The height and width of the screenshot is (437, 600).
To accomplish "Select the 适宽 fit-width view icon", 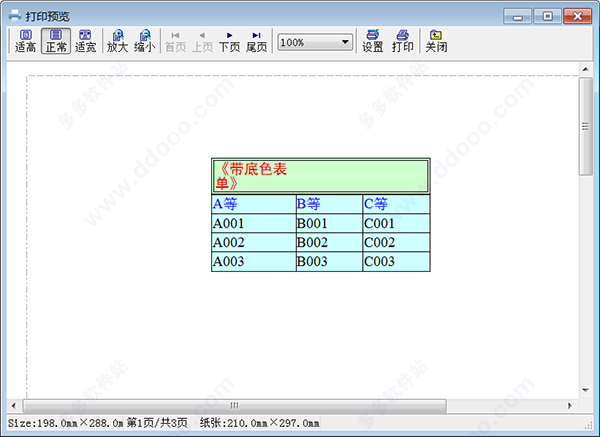I will [85, 41].
